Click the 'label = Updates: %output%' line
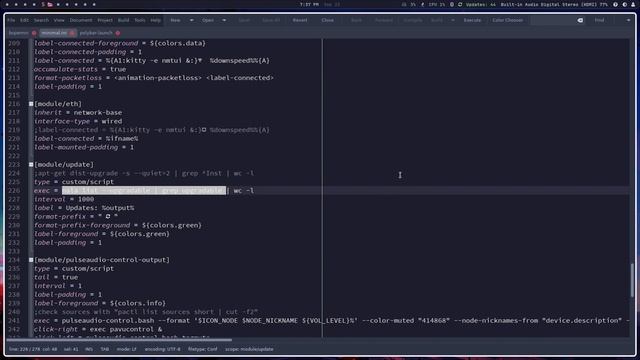The height and width of the screenshot is (360, 640). [84, 208]
